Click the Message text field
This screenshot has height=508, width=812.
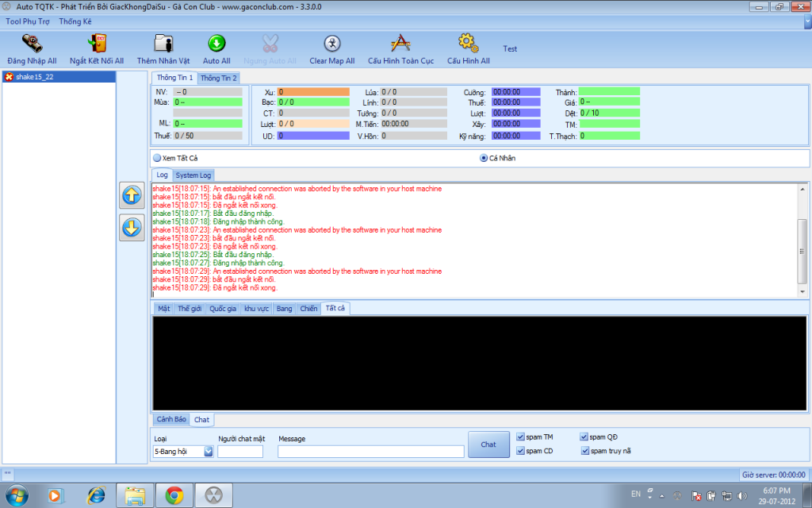pyautogui.click(x=371, y=452)
